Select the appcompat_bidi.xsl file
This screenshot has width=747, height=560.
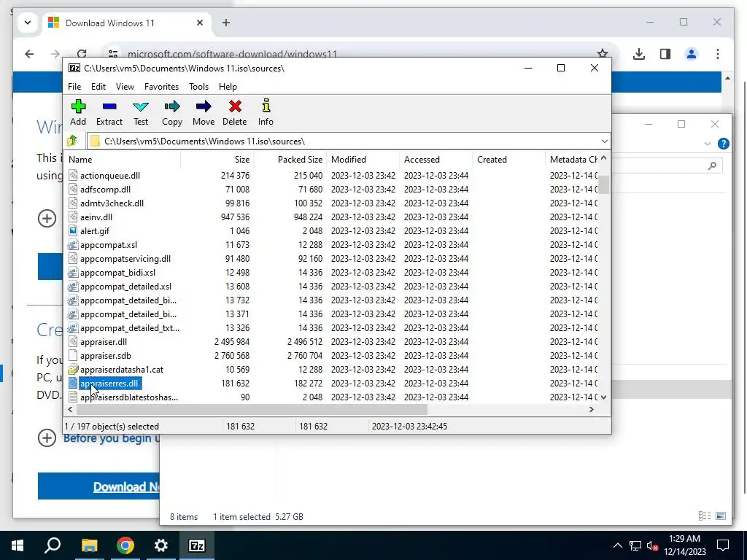[x=117, y=273]
